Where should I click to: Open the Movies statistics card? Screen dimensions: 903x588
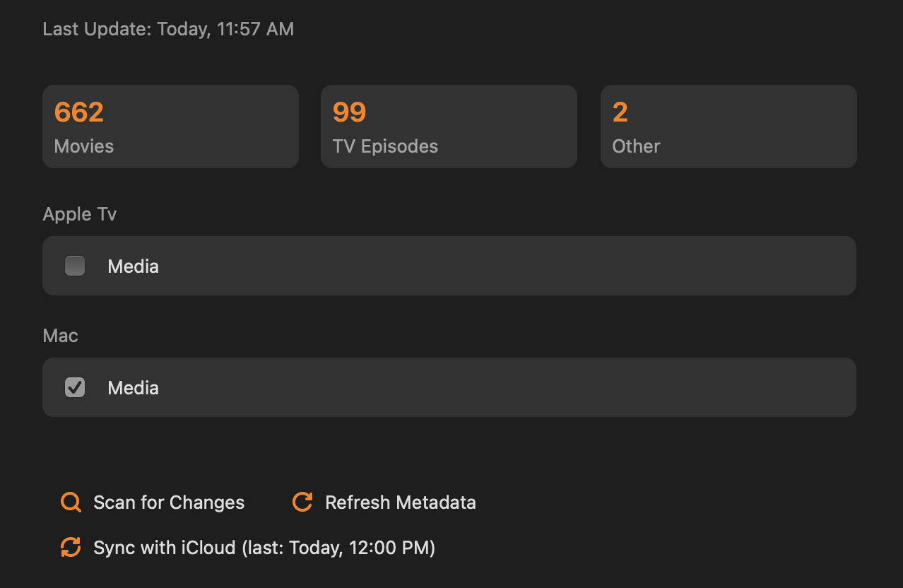170,127
